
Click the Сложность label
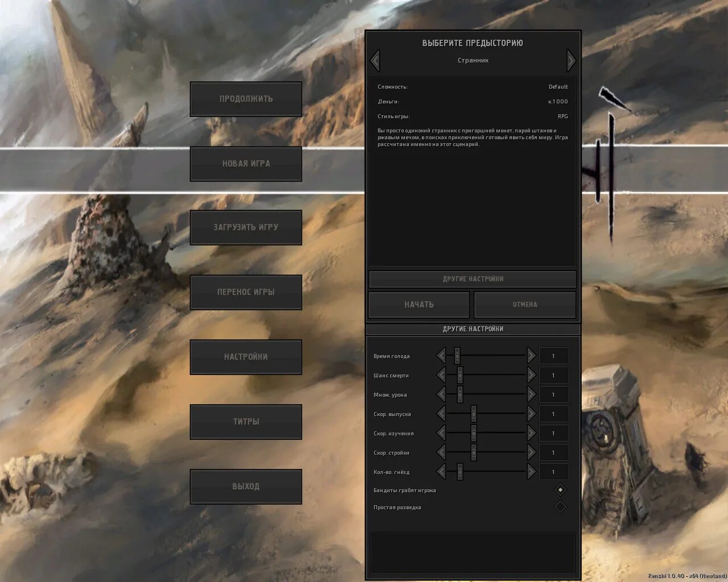392,87
